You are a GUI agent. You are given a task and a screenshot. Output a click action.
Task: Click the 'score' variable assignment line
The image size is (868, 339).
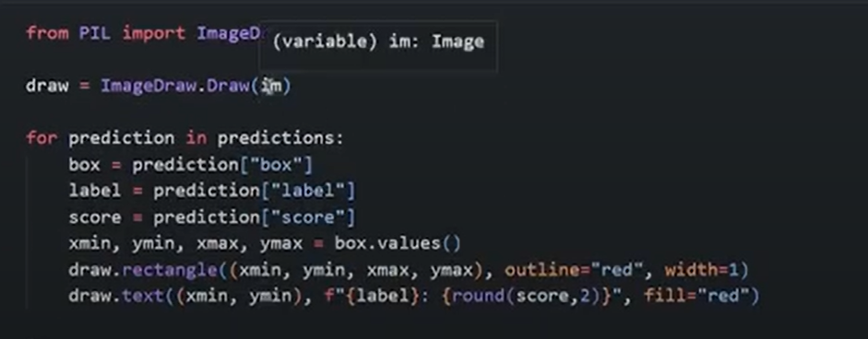(x=211, y=216)
